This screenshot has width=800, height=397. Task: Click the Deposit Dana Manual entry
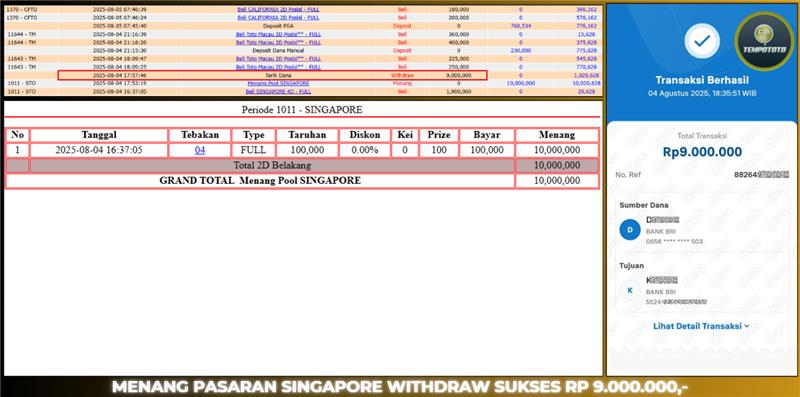(x=279, y=51)
